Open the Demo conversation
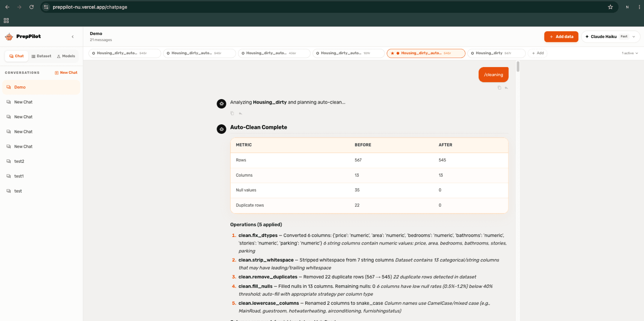The image size is (644, 321). [41, 87]
